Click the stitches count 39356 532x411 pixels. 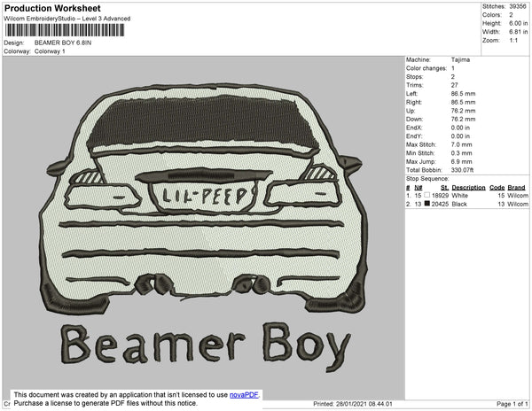(x=518, y=6)
